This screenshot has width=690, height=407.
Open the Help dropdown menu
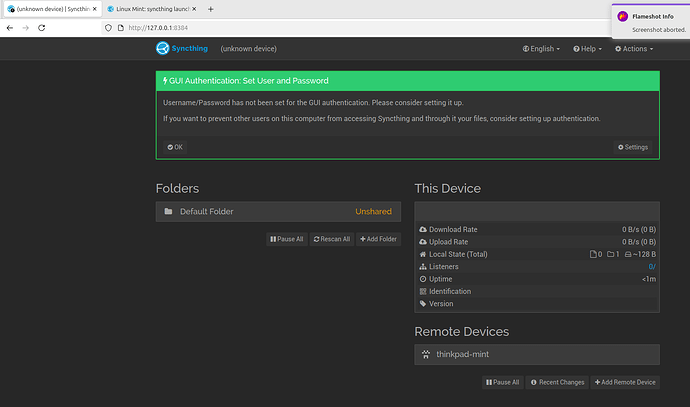587,49
